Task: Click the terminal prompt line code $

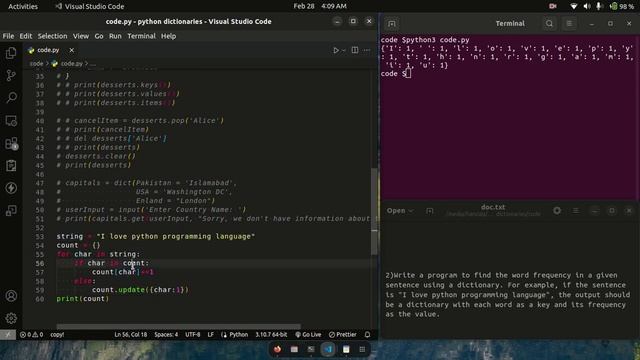Action: tap(396, 73)
